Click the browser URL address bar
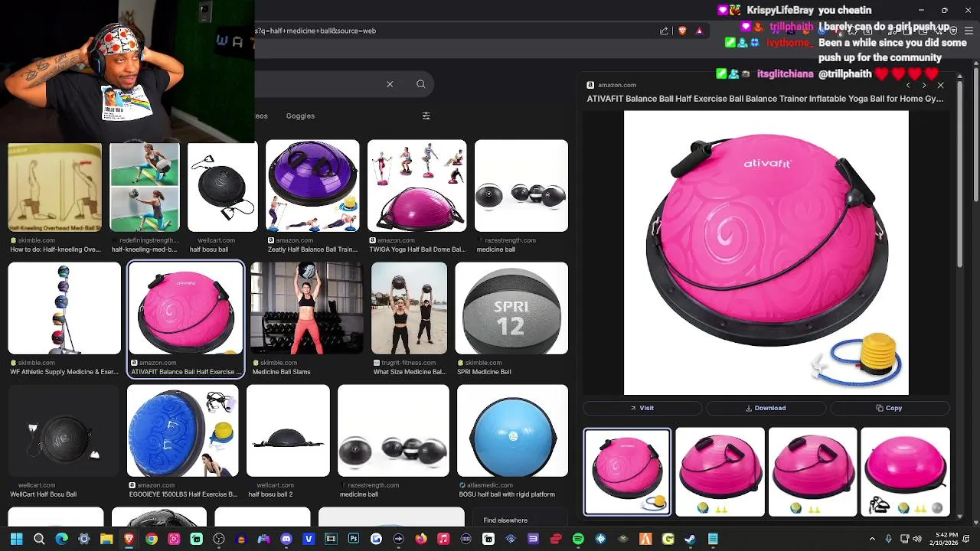 455,31
